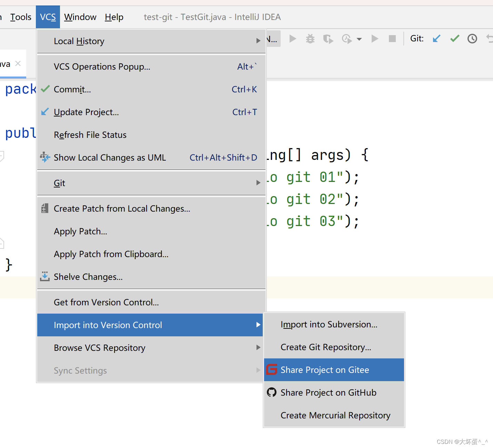Expand Browse VCS Repository submenu
This screenshot has width=493, height=448.
click(x=150, y=348)
